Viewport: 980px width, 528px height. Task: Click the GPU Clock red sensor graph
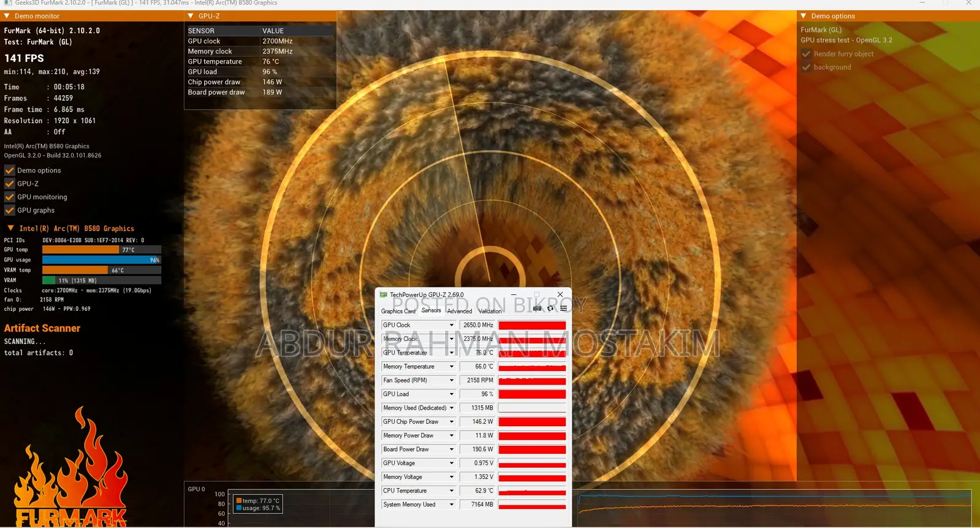pyautogui.click(x=532, y=326)
